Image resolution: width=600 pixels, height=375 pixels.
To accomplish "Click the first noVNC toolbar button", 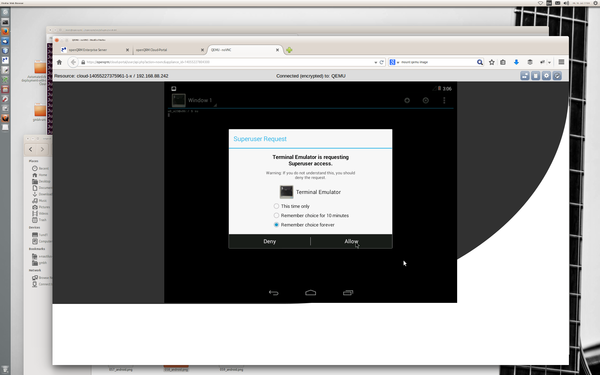I will click(525, 76).
